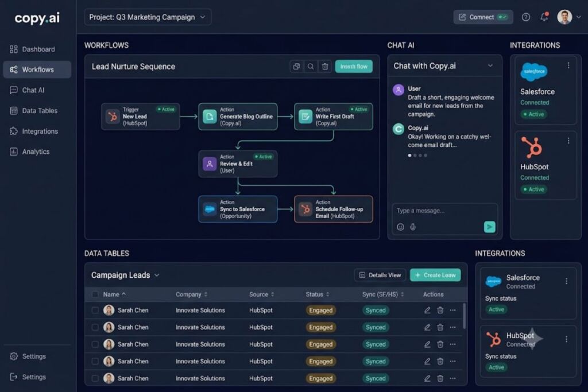Click the Write First Draft node icon

(x=305, y=117)
